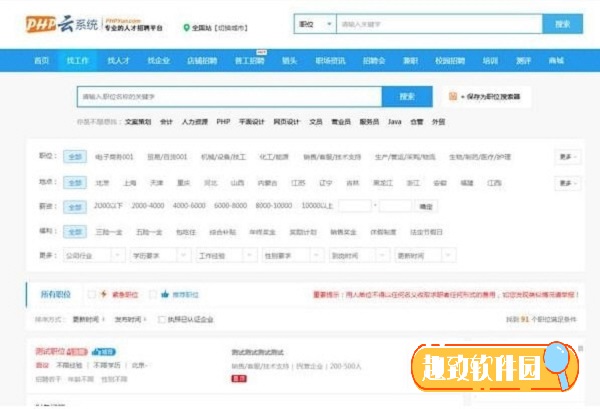
Task: Click the main job keyword search field
Action: (229, 97)
